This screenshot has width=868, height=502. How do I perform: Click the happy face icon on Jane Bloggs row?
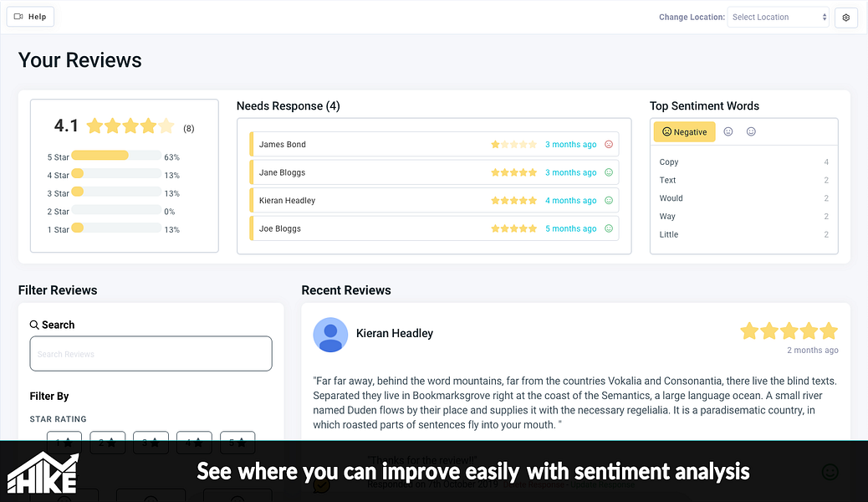(609, 172)
